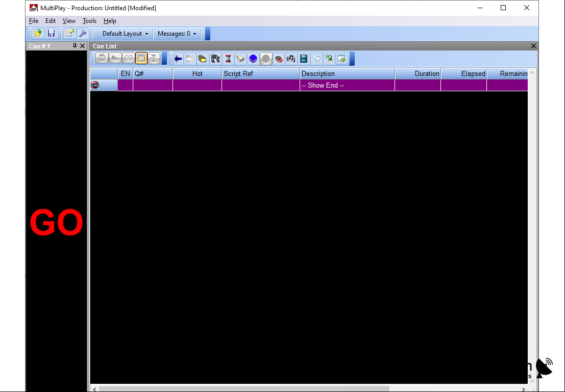This screenshot has height=392, width=565.
Task: Click the window with green arrow icon
Action: pos(341,58)
